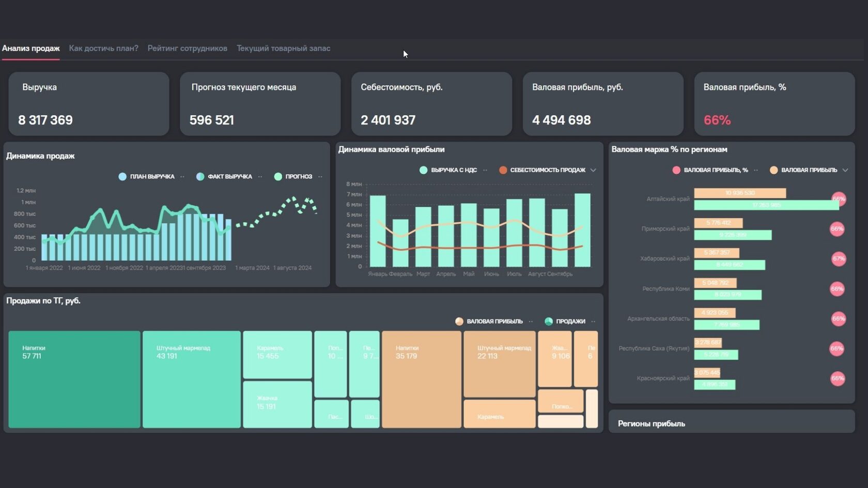Open options dots next to ПРОДАЖИ legend
This screenshot has height=488, width=868.
[x=593, y=321]
